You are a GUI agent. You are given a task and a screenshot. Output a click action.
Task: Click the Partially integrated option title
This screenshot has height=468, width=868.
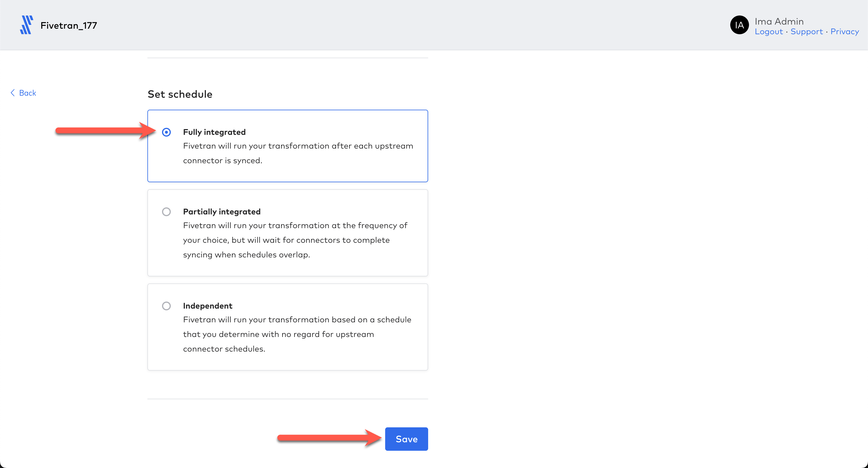click(x=222, y=211)
